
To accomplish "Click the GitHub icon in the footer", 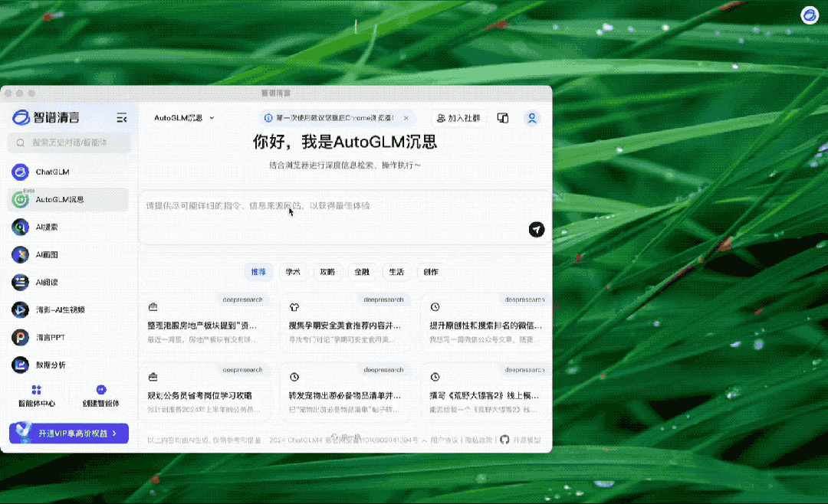I will click(504, 440).
